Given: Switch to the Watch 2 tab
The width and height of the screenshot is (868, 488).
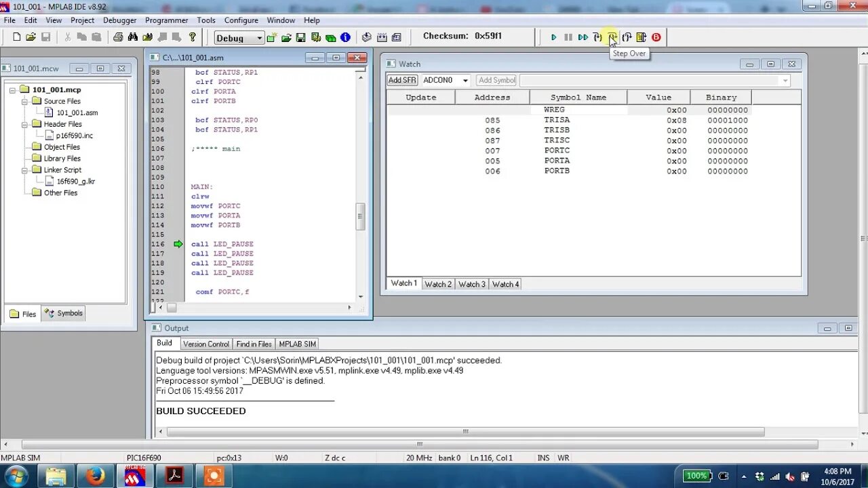Looking at the screenshot, I should coord(437,284).
